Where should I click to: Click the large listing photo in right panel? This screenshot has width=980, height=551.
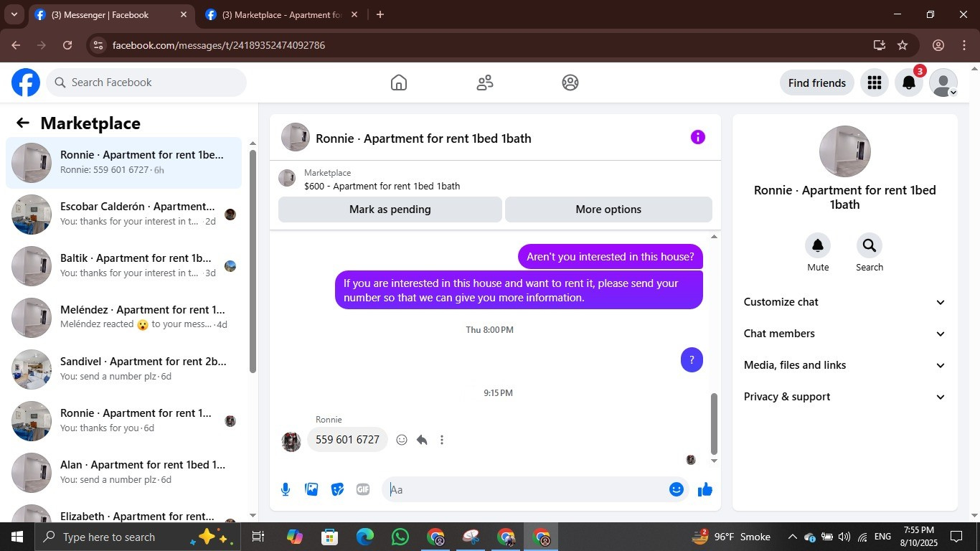pyautogui.click(x=845, y=151)
